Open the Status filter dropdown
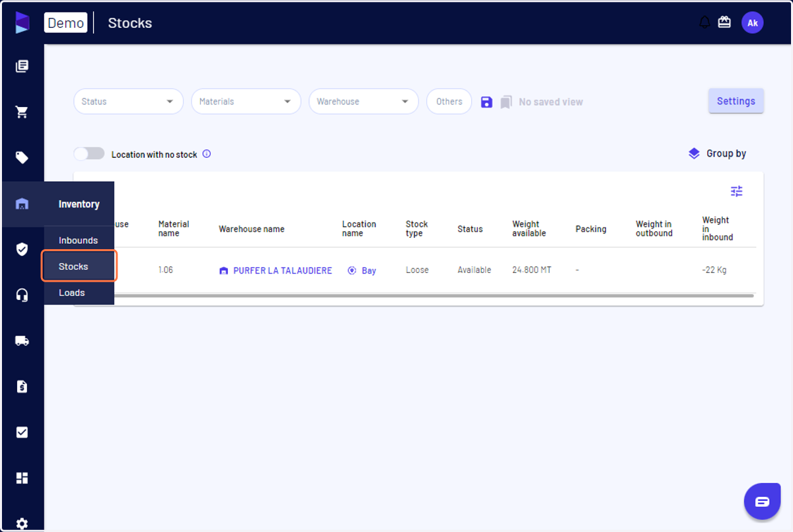 tap(128, 102)
